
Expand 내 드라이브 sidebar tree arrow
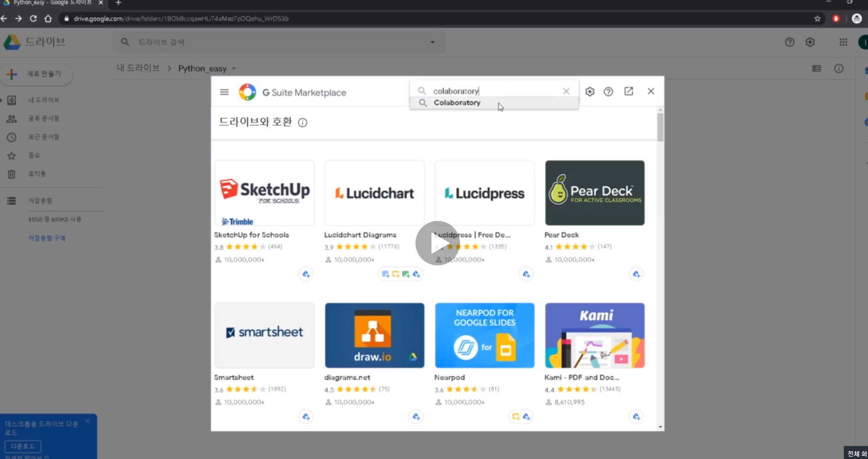pyautogui.click(x=1, y=100)
